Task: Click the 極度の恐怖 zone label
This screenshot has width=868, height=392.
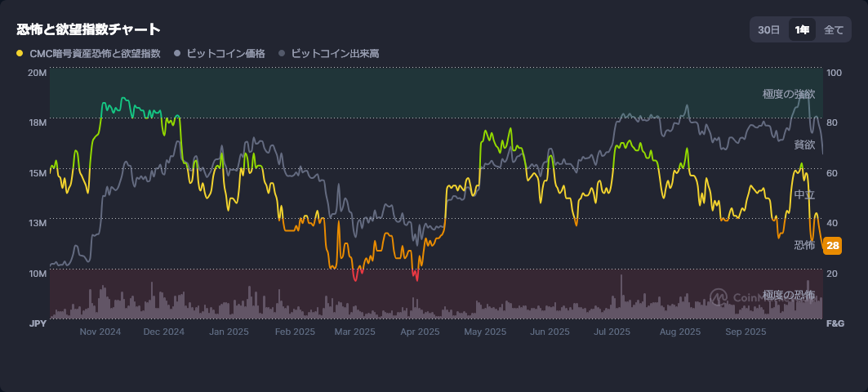Action: pos(789,294)
